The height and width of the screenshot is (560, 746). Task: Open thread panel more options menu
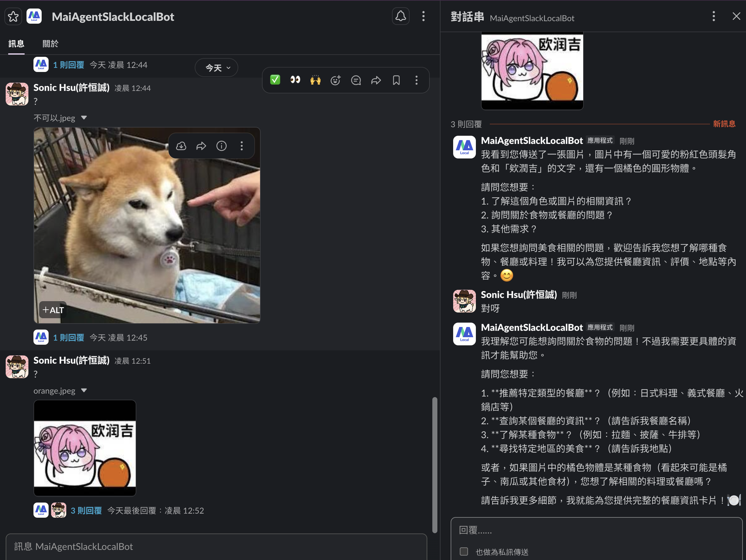713,16
